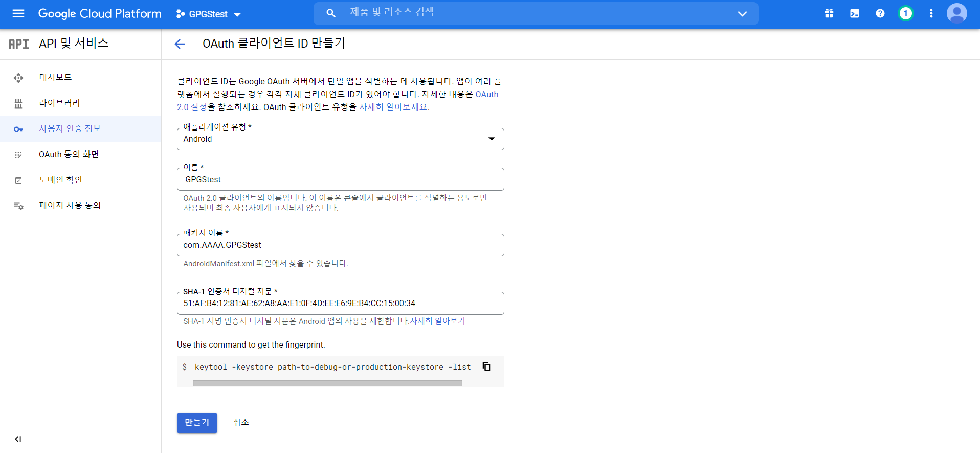Expand the search bar chevron
This screenshot has height=453, width=980.
pyautogui.click(x=742, y=14)
